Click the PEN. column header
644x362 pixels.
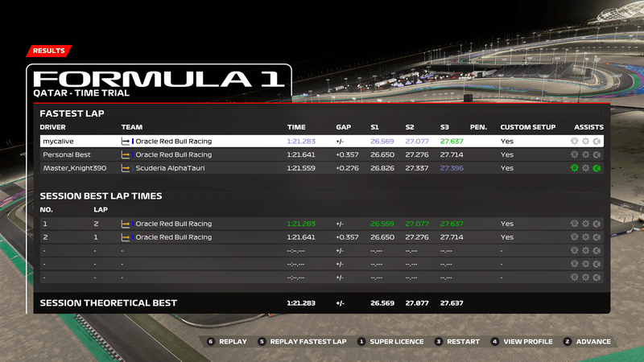click(478, 127)
